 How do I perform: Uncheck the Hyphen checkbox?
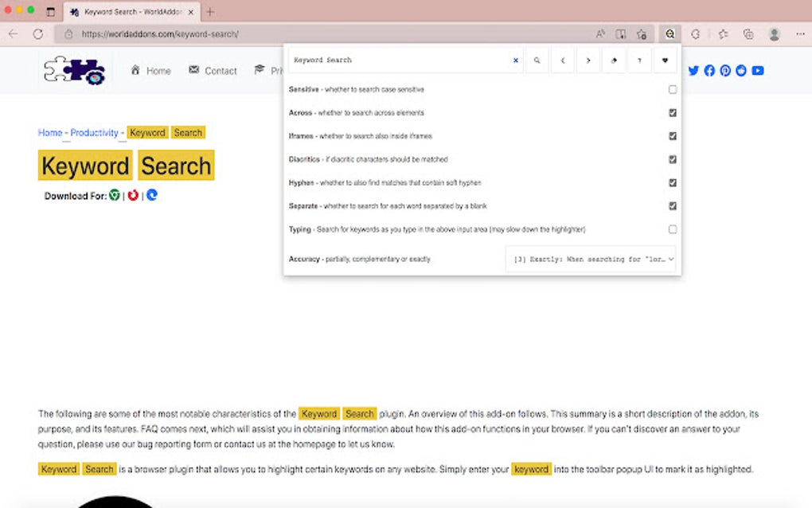[672, 183]
